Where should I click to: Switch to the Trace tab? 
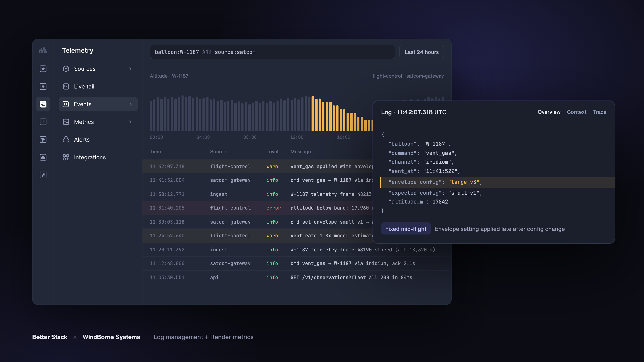click(600, 112)
